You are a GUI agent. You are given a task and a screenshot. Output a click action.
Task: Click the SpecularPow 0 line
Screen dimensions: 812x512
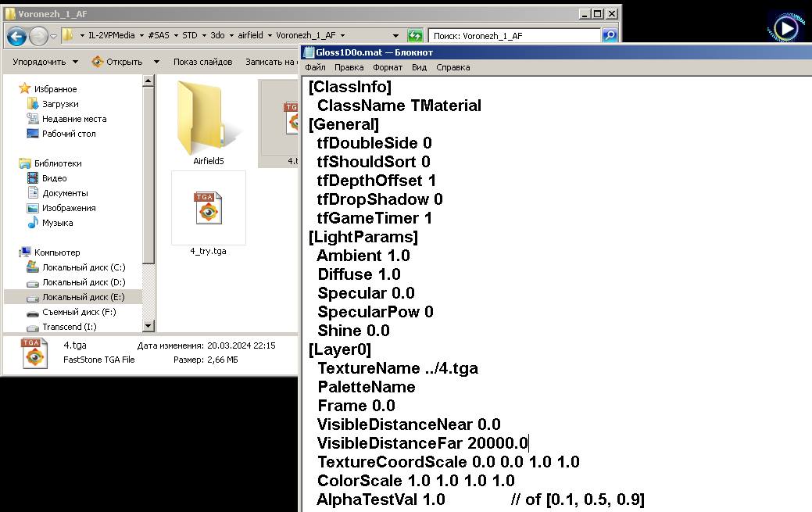(375, 312)
